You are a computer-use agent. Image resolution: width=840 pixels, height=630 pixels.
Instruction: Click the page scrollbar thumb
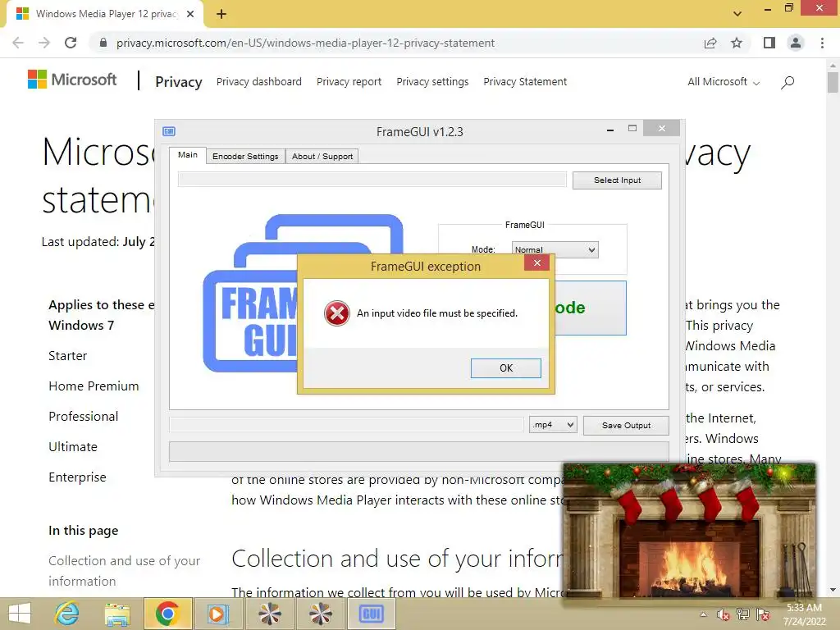(x=833, y=83)
